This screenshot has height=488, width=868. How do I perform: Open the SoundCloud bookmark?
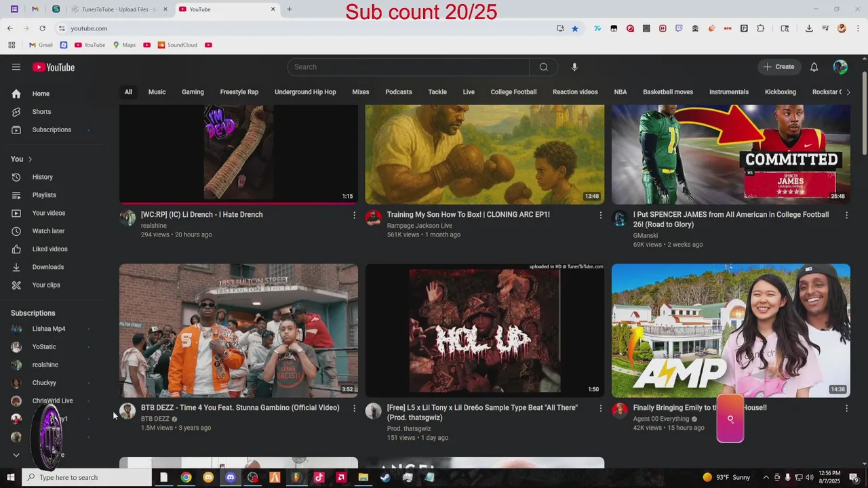click(x=177, y=45)
